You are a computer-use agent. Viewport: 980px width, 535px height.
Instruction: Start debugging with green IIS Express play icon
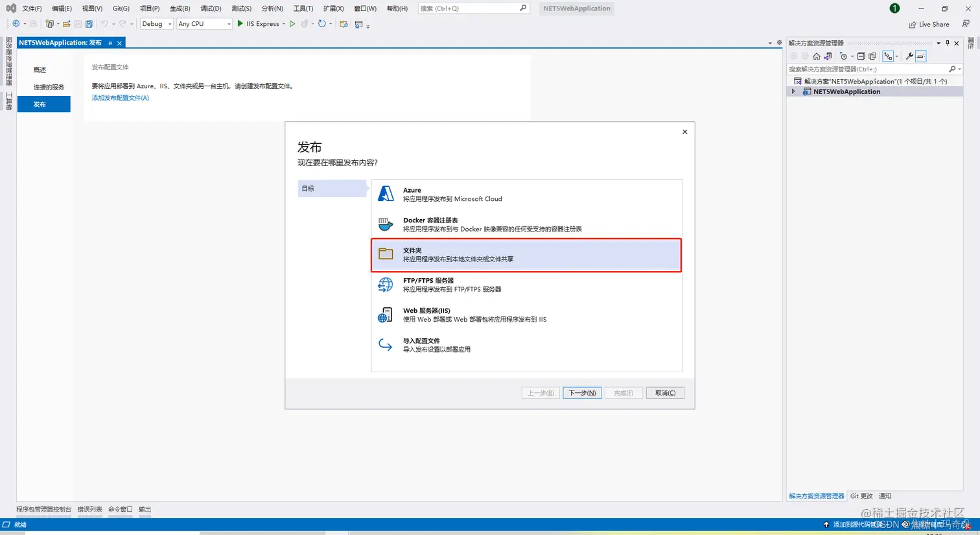pos(240,24)
